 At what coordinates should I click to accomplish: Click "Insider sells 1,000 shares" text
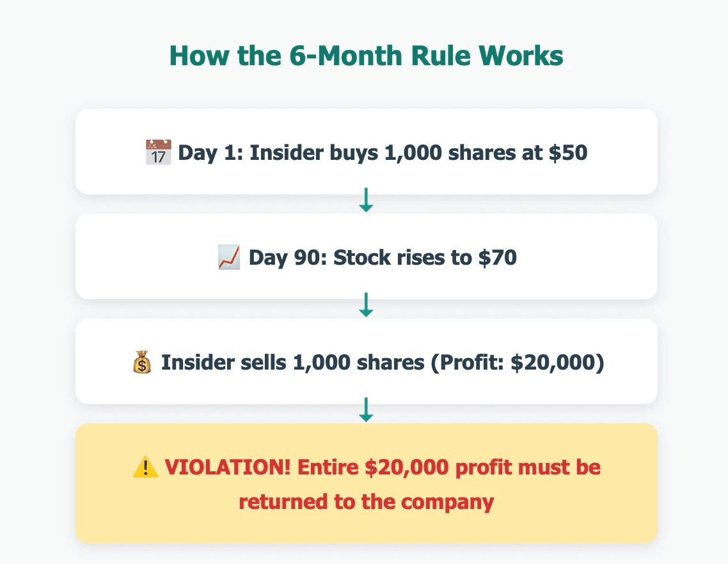coord(292,363)
